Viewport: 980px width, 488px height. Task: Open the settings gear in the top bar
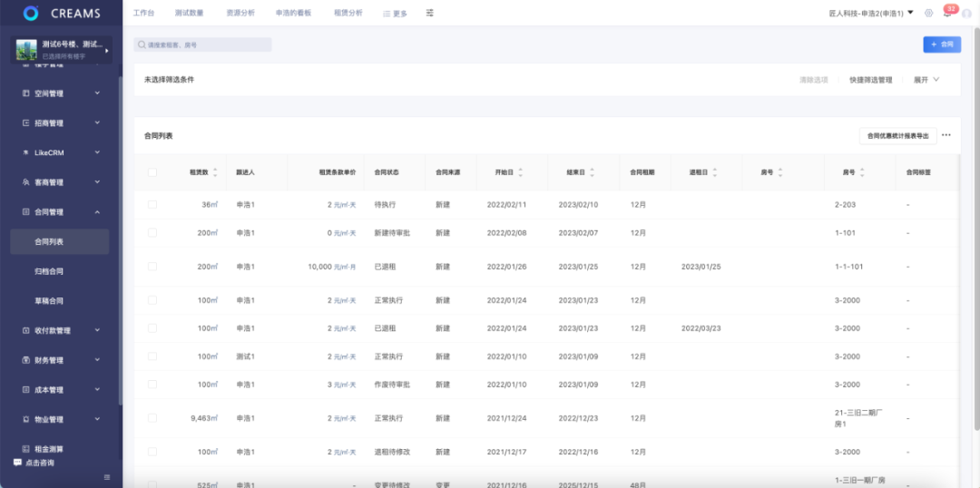tap(928, 13)
